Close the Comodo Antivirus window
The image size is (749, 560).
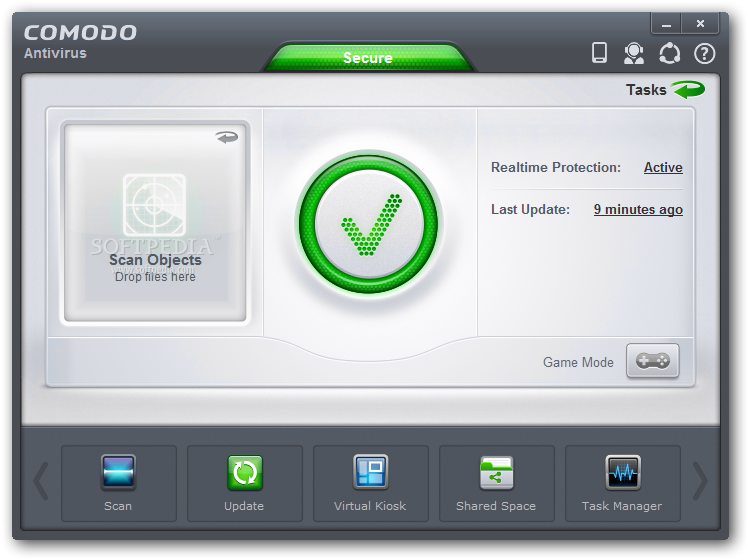(x=700, y=23)
